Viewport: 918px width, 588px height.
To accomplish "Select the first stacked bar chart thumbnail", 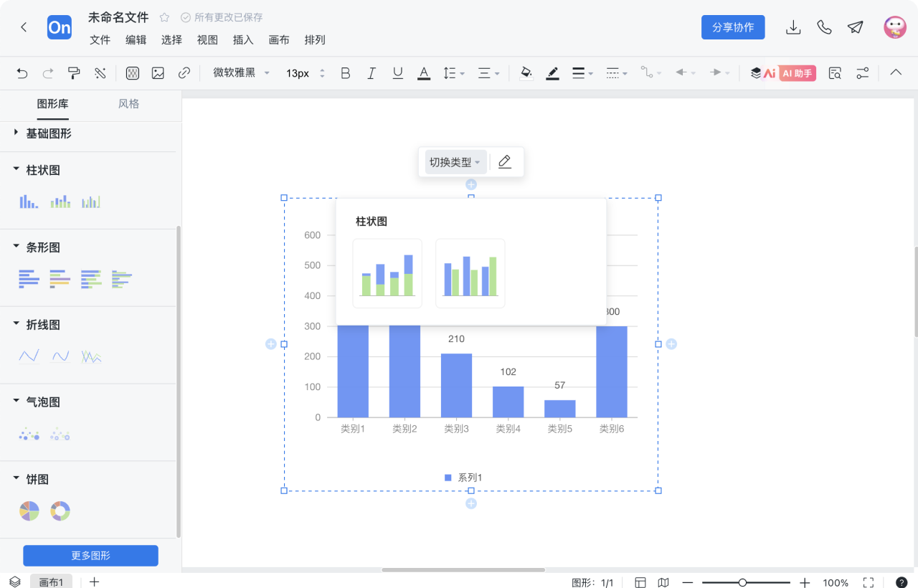I will pos(387,273).
